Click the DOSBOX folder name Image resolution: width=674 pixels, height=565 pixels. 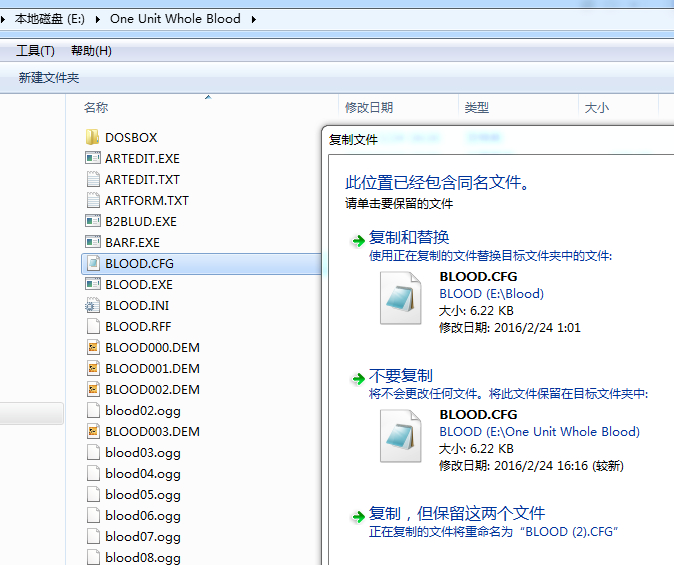coord(131,138)
